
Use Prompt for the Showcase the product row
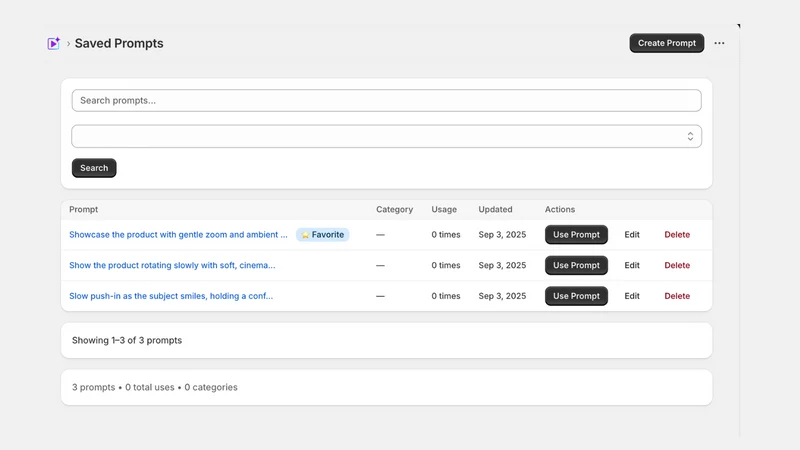(576, 235)
